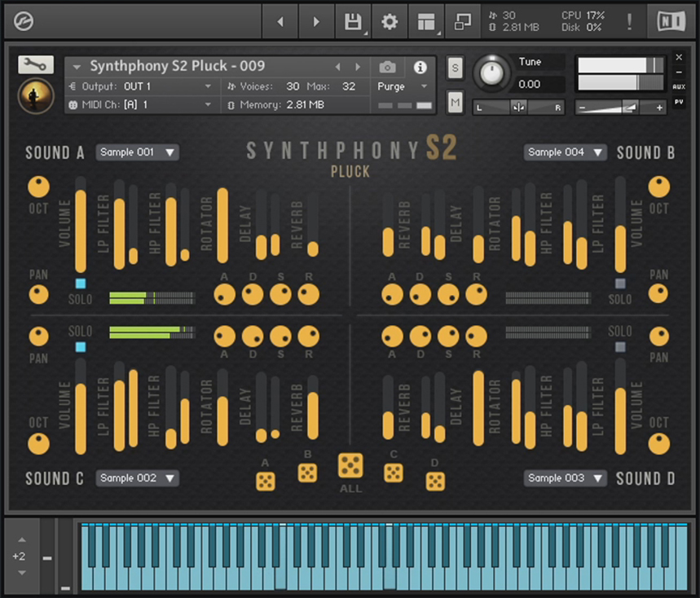The image size is (700, 598).
Task: Click the minus button on volume slider
Action: 582,108
